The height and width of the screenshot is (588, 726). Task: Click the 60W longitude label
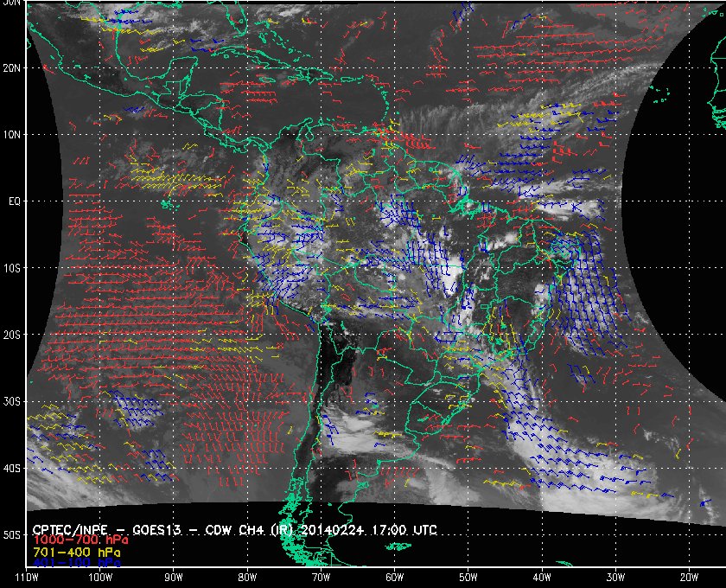point(394,578)
